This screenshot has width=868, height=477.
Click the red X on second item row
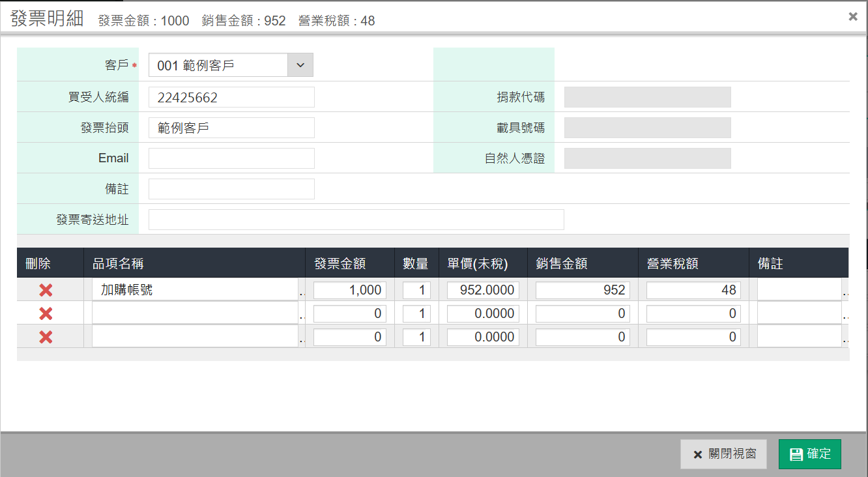click(x=46, y=314)
